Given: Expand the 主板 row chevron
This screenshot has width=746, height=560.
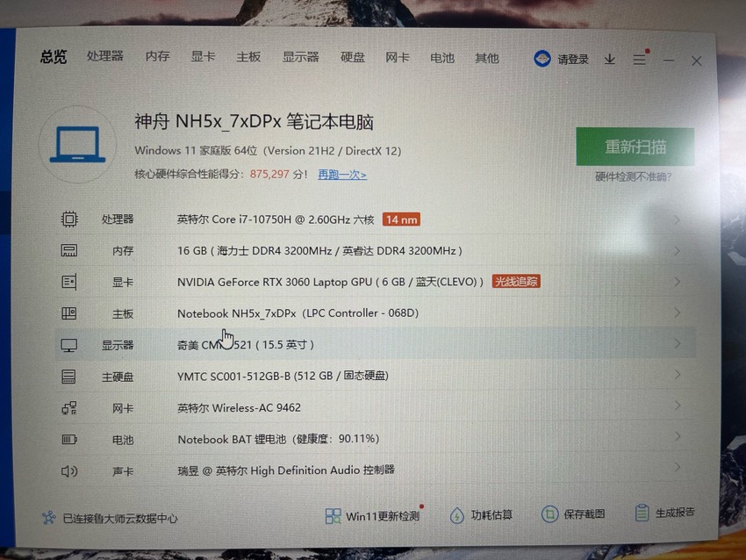Looking at the screenshot, I should pos(677,312).
